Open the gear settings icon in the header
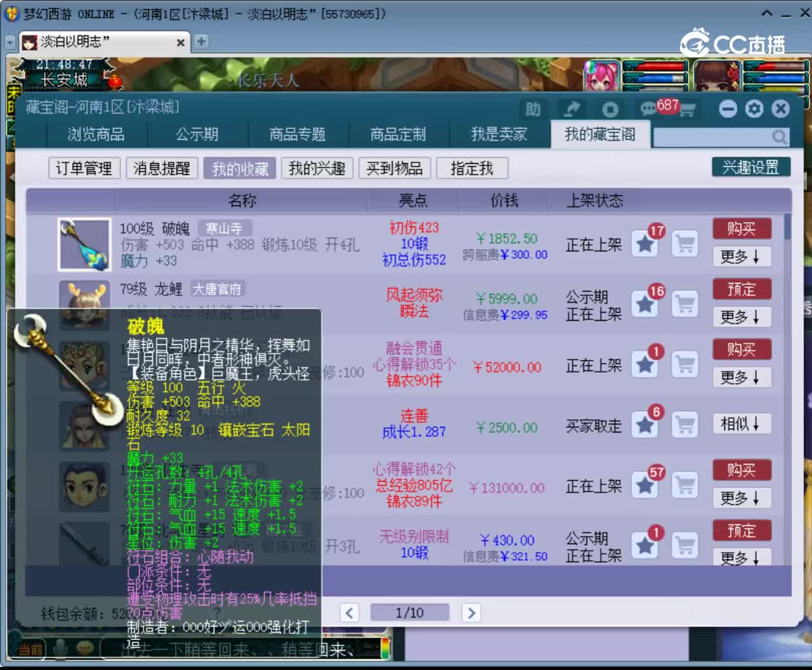812x670 pixels. (754, 109)
